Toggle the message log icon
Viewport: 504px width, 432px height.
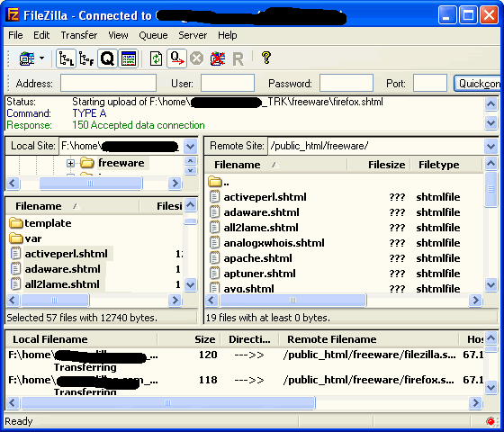(x=128, y=58)
